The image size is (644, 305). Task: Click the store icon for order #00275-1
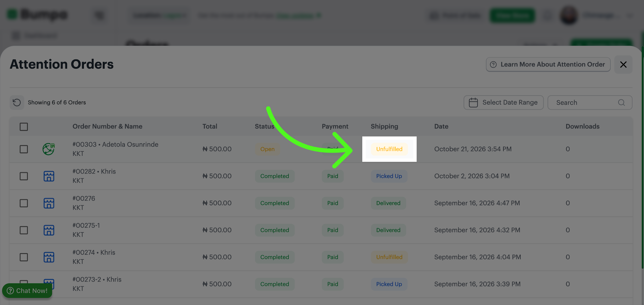pyautogui.click(x=49, y=230)
